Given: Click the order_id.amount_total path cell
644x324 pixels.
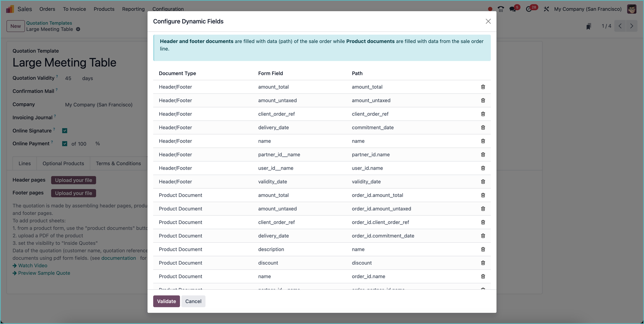Looking at the screenshot, I should [x=377, y=195].
